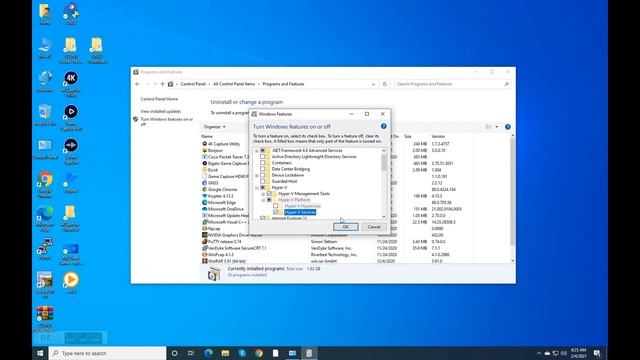Open Task View on the taskbar
640x360 pixels.
click(191, 353)
